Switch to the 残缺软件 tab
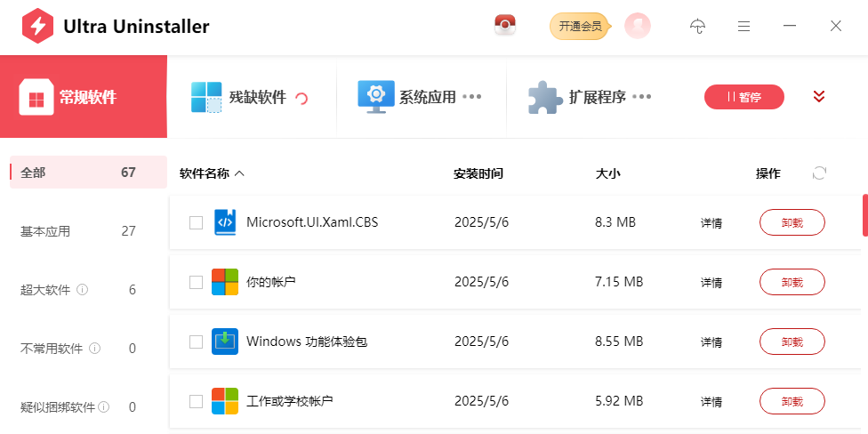The height and width of the screenshot is (434, 868). (x=252, y=97)
